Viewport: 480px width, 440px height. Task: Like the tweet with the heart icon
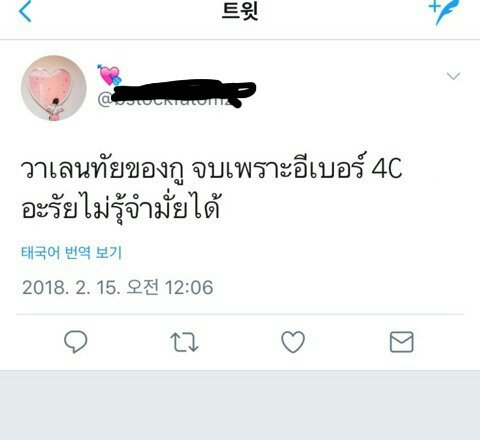293,342
